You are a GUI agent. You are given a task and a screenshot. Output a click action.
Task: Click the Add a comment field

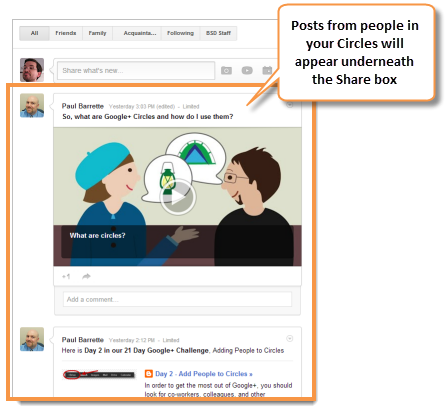tap(177, 299)
